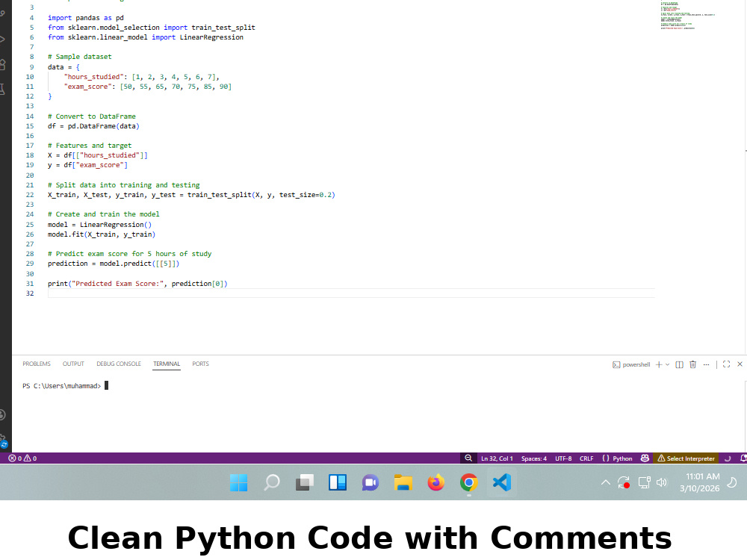This screenshot has width=747, height=560.
Task: Open Task View on the taskbar
Action: pyautogui.click(x=305, y=482)
